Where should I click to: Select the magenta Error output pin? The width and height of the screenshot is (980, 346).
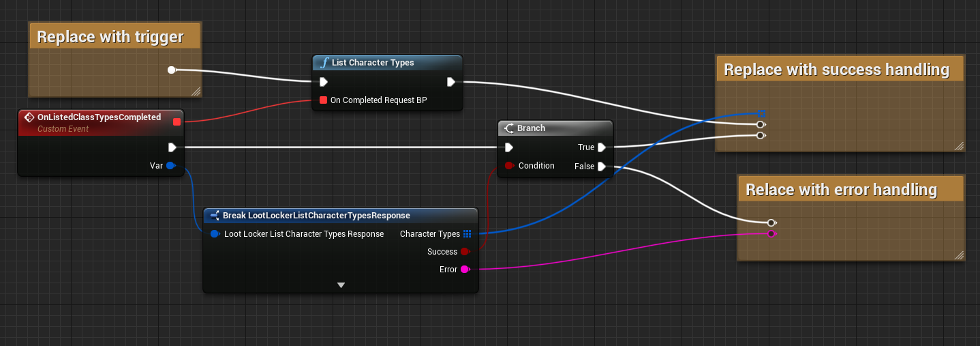(465, 270)
